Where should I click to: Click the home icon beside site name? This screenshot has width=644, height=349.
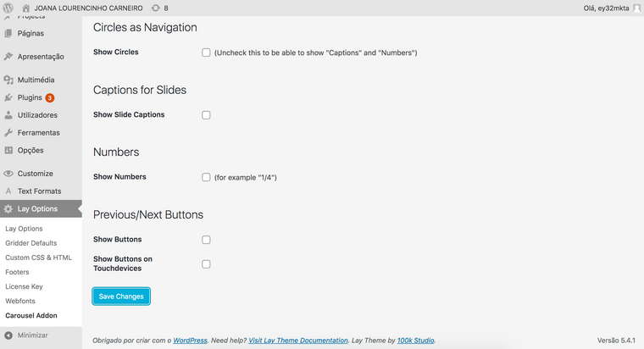coord(25,8)
